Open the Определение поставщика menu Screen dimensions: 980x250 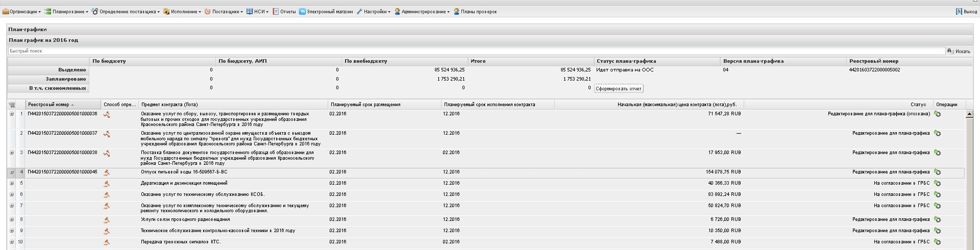point(126,11)
